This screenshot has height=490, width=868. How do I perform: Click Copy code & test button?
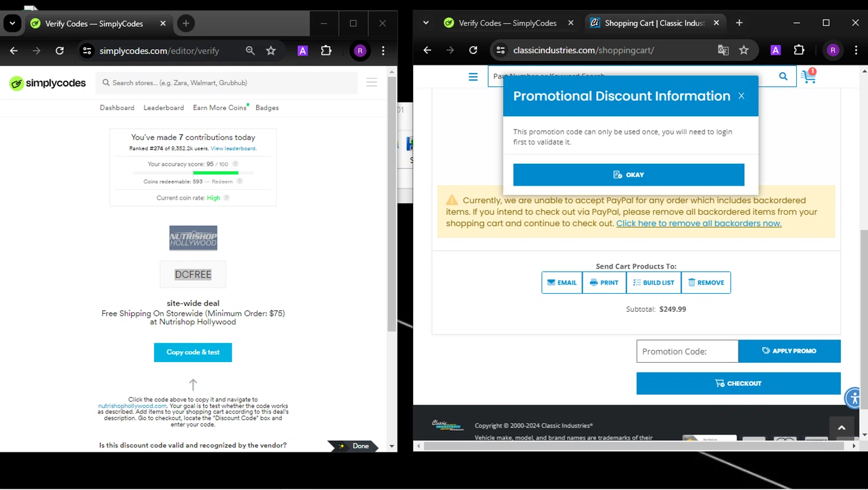[x=193, y=352]
